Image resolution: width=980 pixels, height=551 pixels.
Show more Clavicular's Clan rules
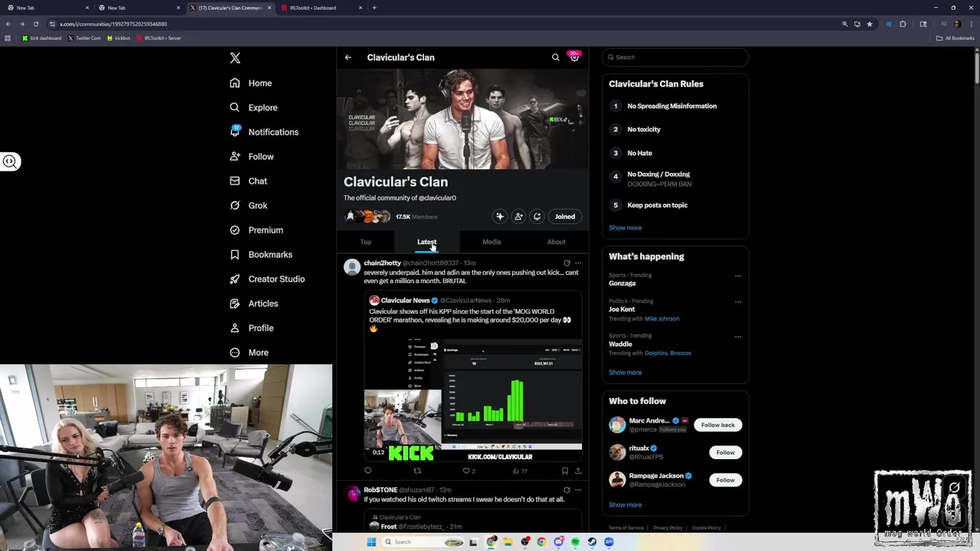point(626,228)
